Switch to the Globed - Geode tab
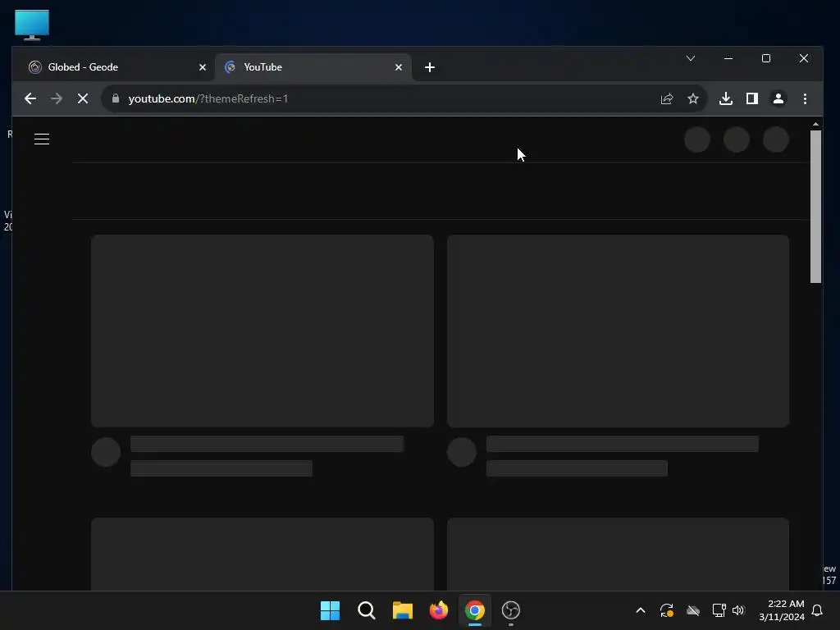840x630 pixels. click(x=114, y=67)
